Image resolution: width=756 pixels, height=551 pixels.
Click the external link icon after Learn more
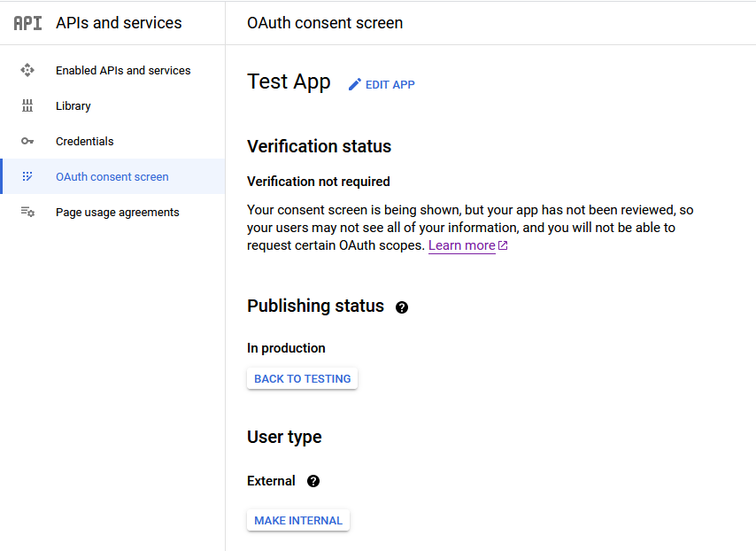point(502,245)
